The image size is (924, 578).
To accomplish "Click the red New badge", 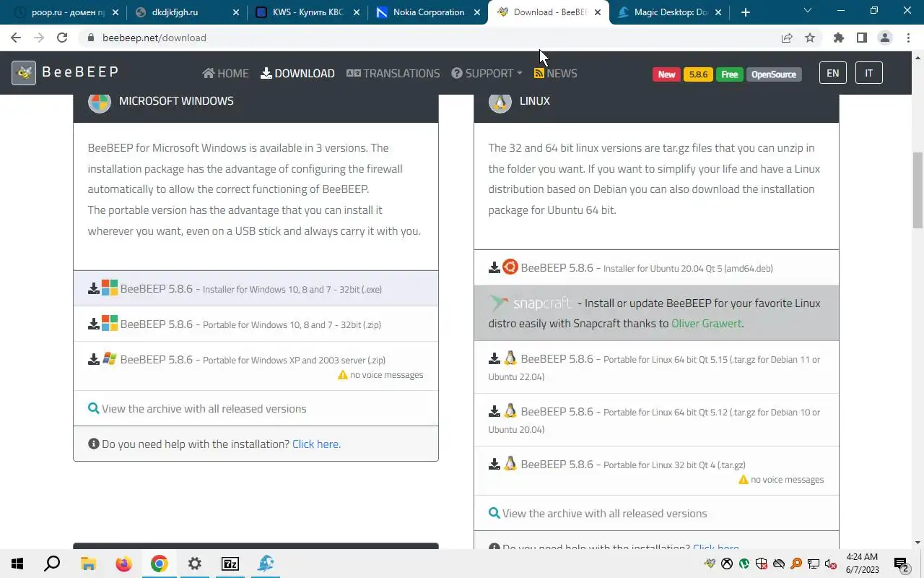I will pyautogui.click(x=666, y=74).
